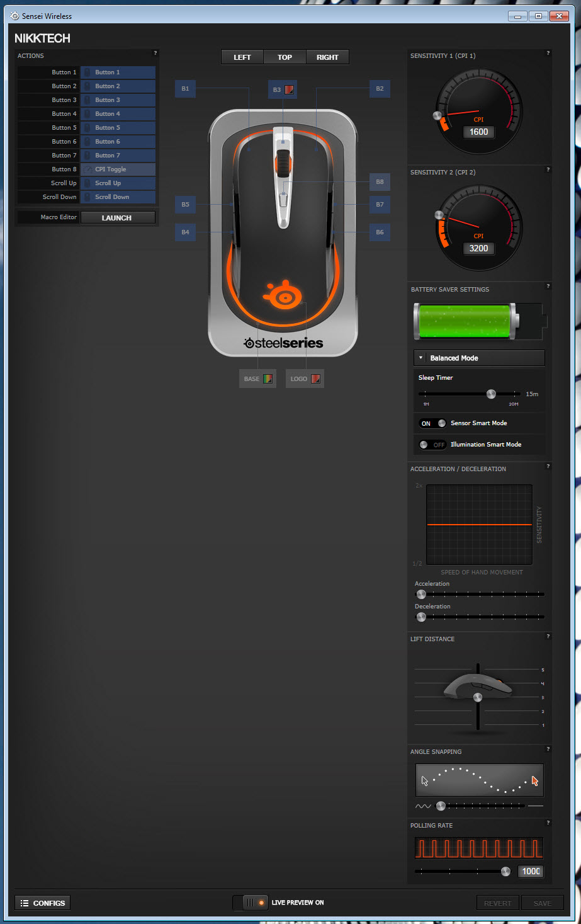Screen dimensions: 581x924
Task: Click the 15m sleep timer value
Action: coord(532,394)
